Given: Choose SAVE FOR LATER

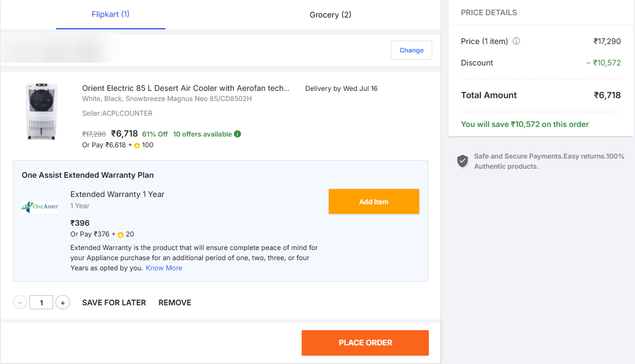Looking at the screenshot, I should (114, 303).
